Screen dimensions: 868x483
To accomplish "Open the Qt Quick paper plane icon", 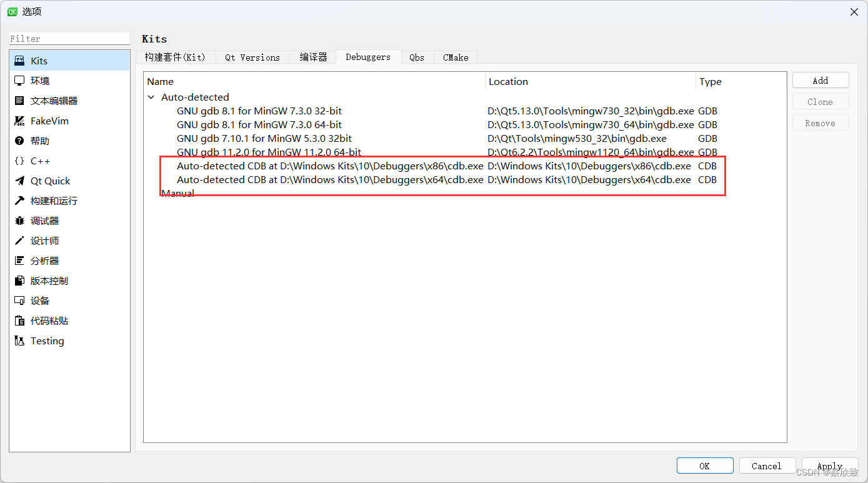I will coord(19,181).
